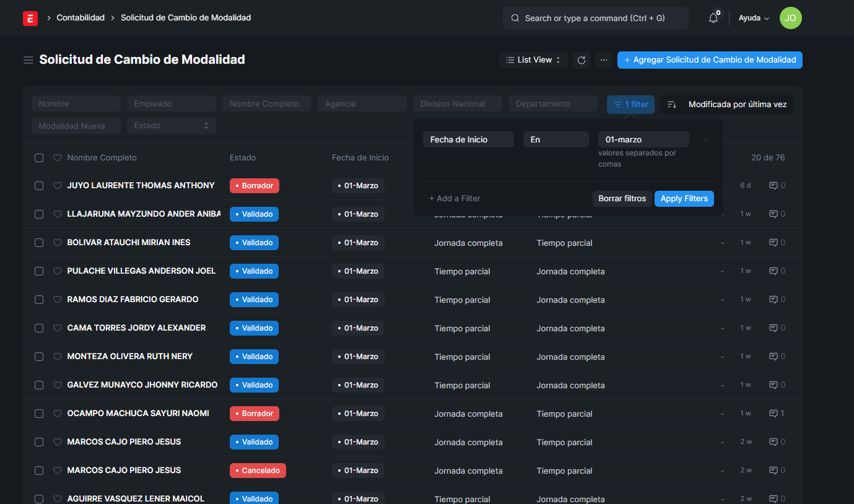Open the Ayuda help dropdown

coord(753,19)
